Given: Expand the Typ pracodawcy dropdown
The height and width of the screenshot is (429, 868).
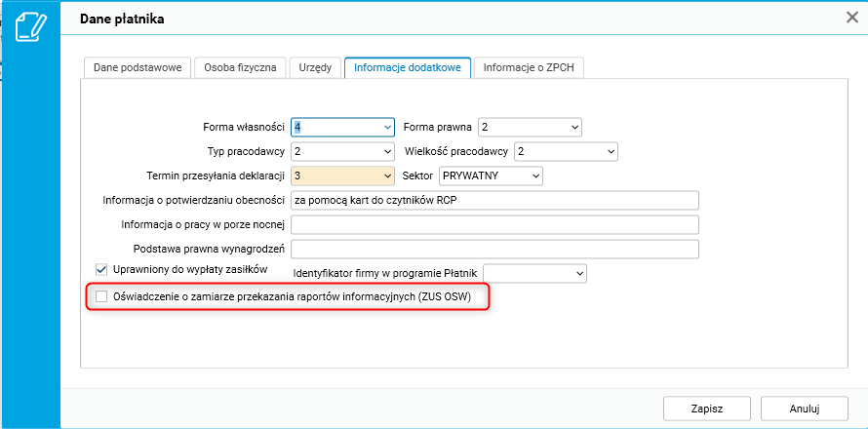Looking at the screenshot, I should tap(342, 151).
